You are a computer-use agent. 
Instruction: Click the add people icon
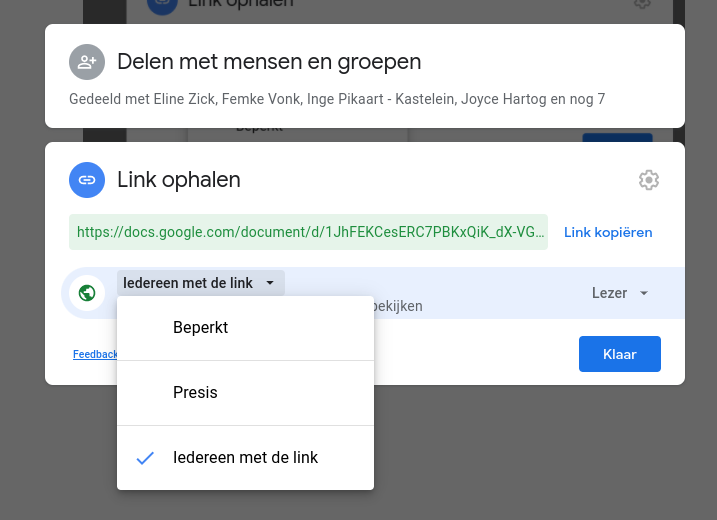(87, 62)
